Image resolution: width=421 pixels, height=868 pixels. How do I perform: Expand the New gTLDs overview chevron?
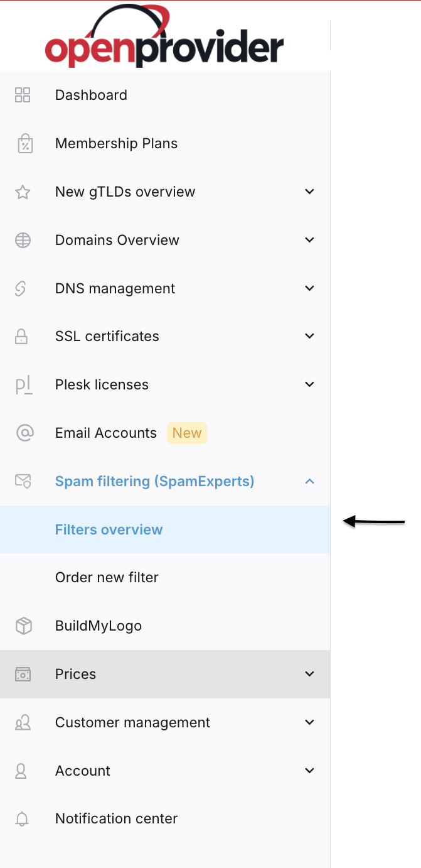(x=309, y=192)
